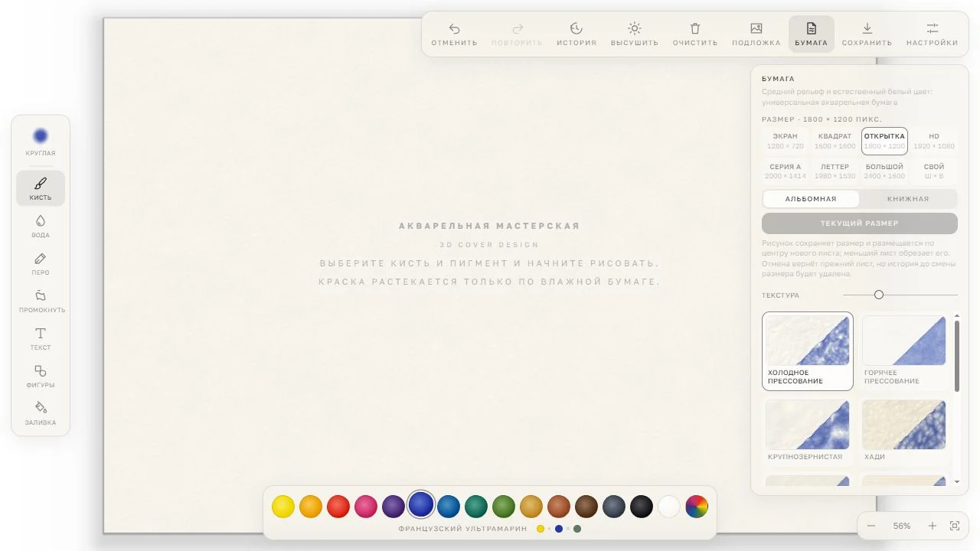
Task: Select the Большой 2400 × 1600 size
Action: tap(884, 171)
